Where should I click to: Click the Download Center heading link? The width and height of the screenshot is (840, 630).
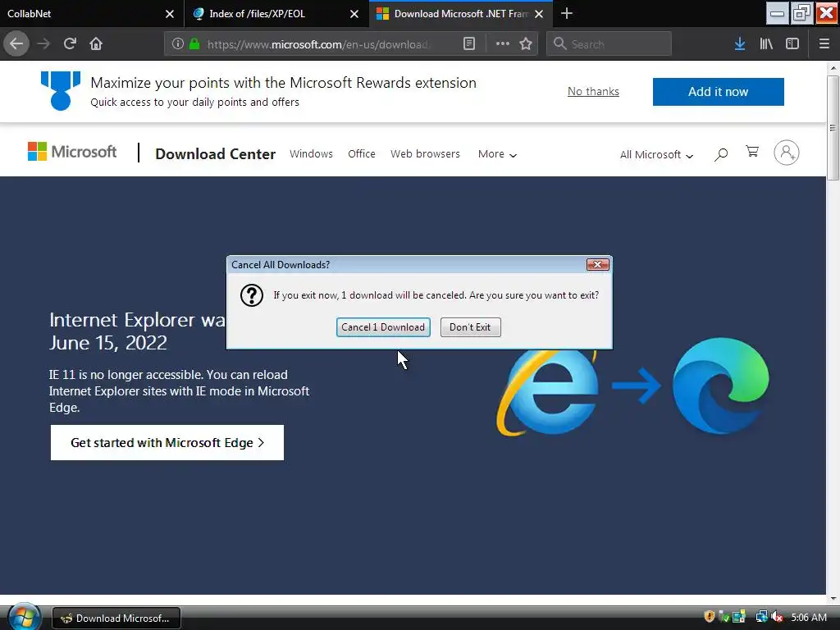[216, 153]
